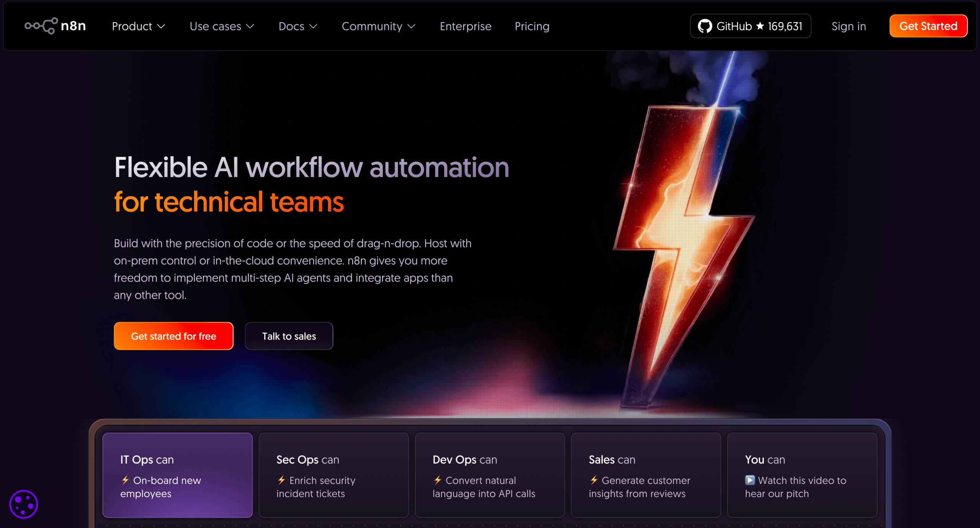Click the Sign in link

[x=848, y=26]
